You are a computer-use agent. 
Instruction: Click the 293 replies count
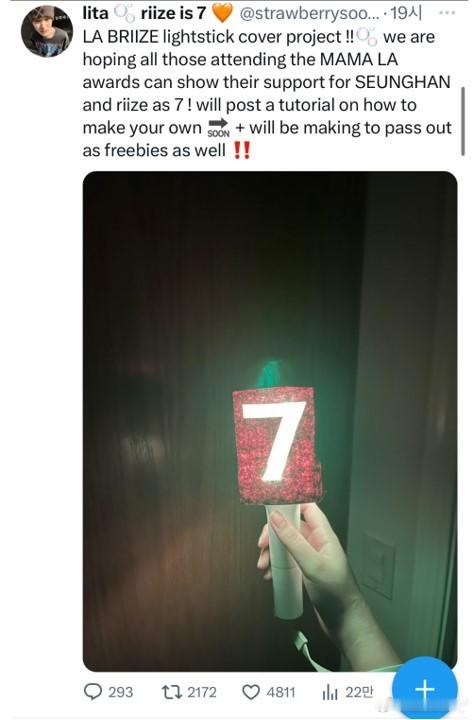pyautogui.click(x=120, y=692)
